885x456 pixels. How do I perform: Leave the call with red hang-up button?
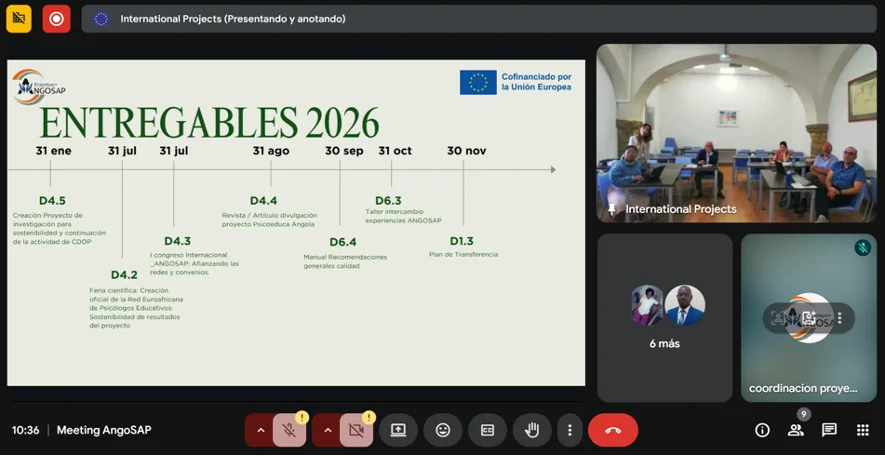coord(613,430)
